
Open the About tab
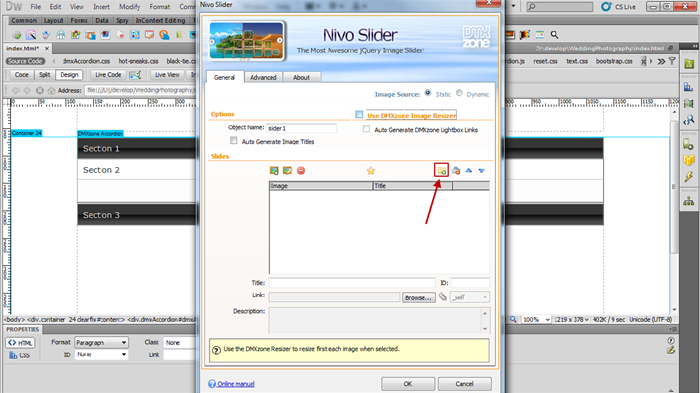pos(301,77)
